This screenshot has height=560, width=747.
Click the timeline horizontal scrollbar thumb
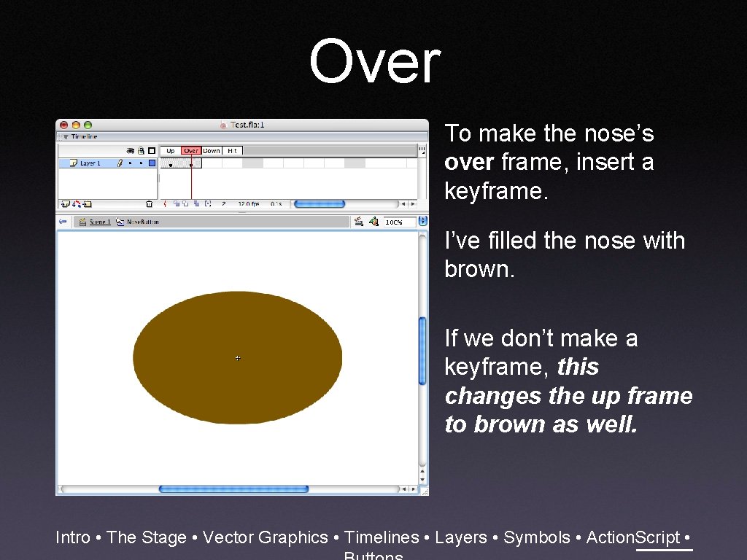[x=320, y=204]
